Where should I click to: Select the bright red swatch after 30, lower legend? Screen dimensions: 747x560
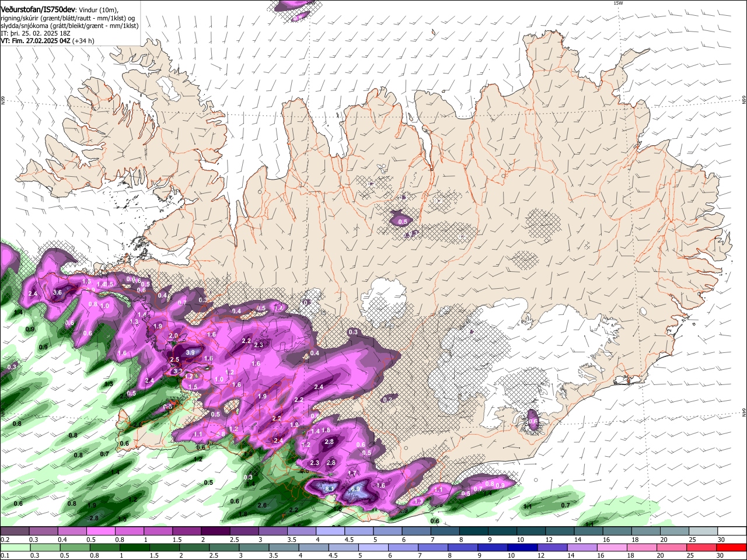point(732,547)
